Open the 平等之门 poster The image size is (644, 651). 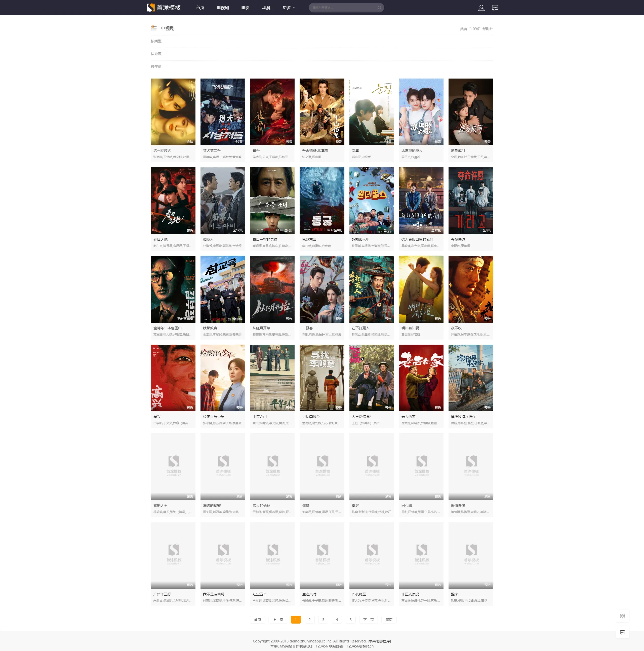pos(272,378)
